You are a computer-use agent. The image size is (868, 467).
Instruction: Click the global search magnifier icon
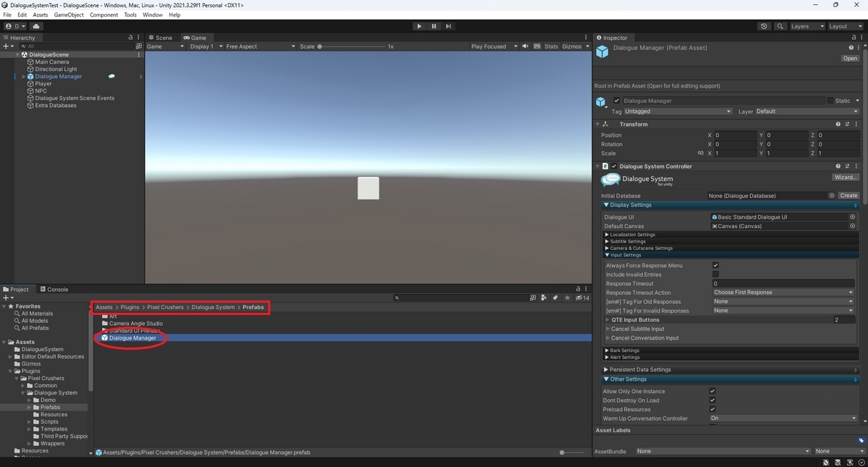(x=780, y=26)
